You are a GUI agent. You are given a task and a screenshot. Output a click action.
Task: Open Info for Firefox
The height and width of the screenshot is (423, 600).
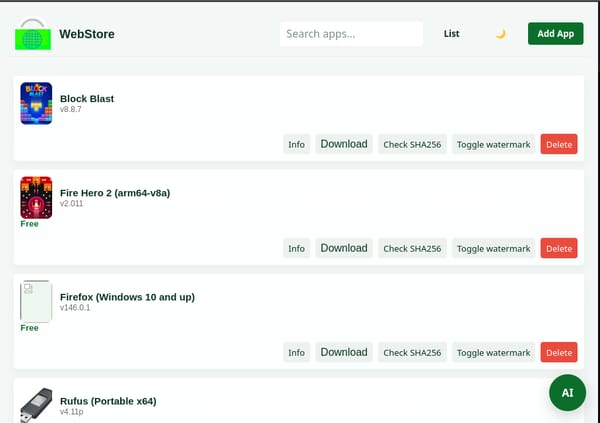[296, 353]
